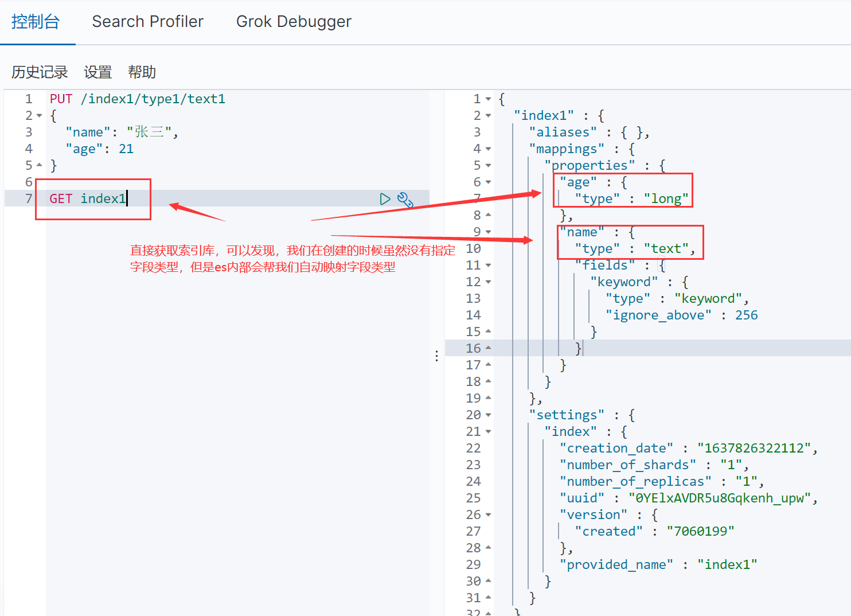Screen dimensions: 851x616
Task: Click the "creation_date" value line
Action: click(689, 449)
